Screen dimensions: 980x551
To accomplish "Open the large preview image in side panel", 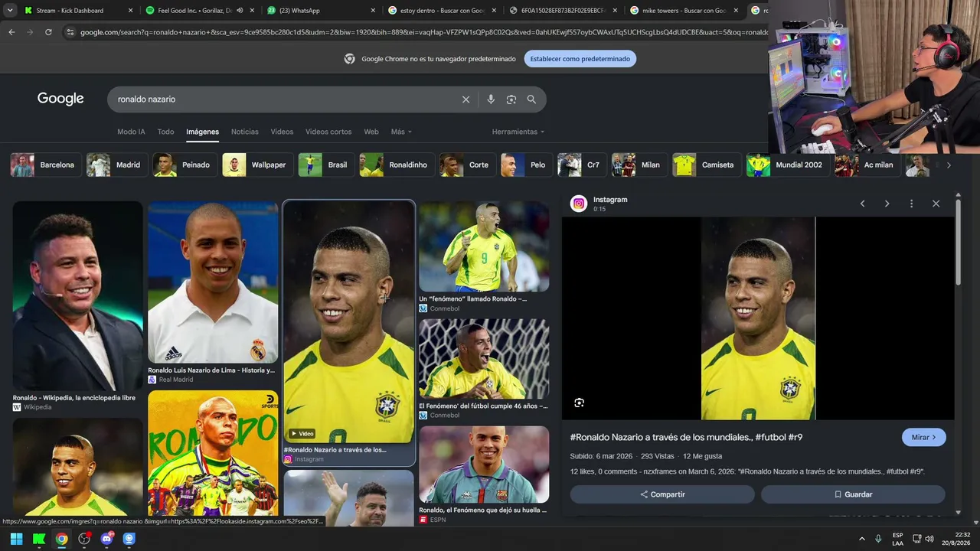I will (x=758, y=318).
